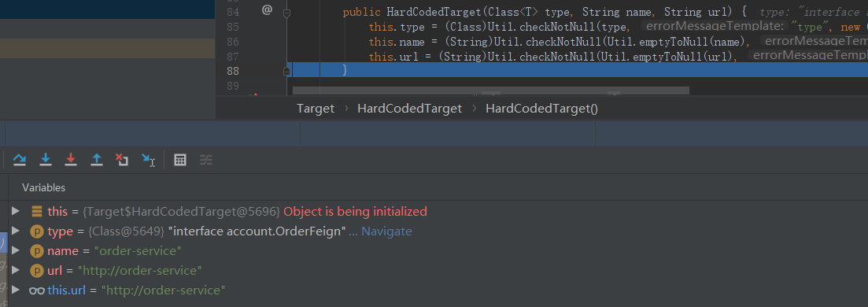Expand the 'type' variable node
This screenshot has height=307, width=868.
[16, 231]
